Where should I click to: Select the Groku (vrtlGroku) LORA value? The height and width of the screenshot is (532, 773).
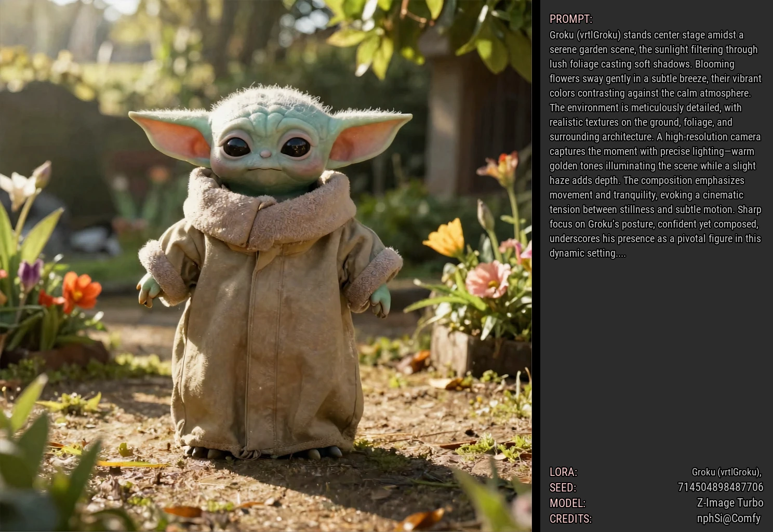click(x=726, y=472)
